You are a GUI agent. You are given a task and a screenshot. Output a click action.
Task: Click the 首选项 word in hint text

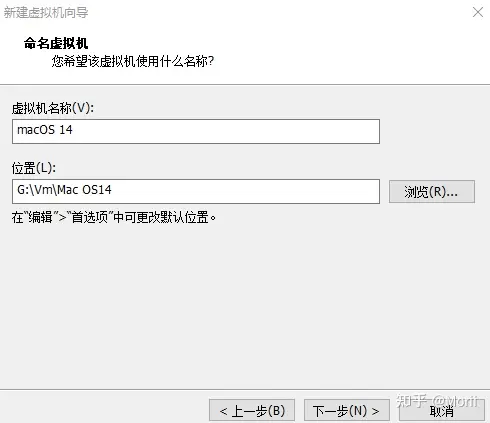pos(90,217)
